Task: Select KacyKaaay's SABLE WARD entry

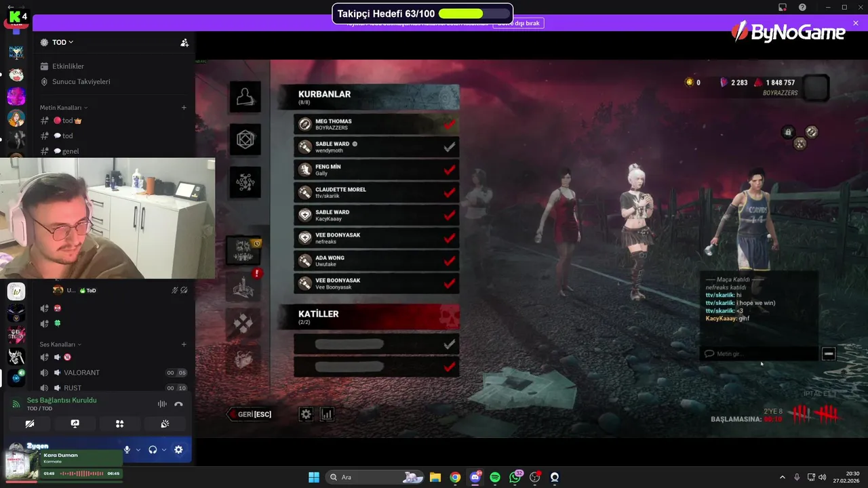Action: point(376,216)
